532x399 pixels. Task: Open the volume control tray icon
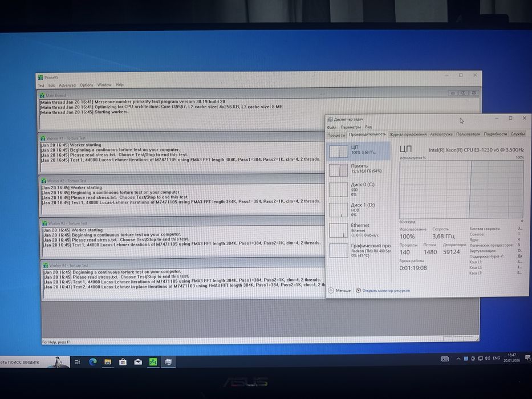pyautogui.click(x=488, y=359)
